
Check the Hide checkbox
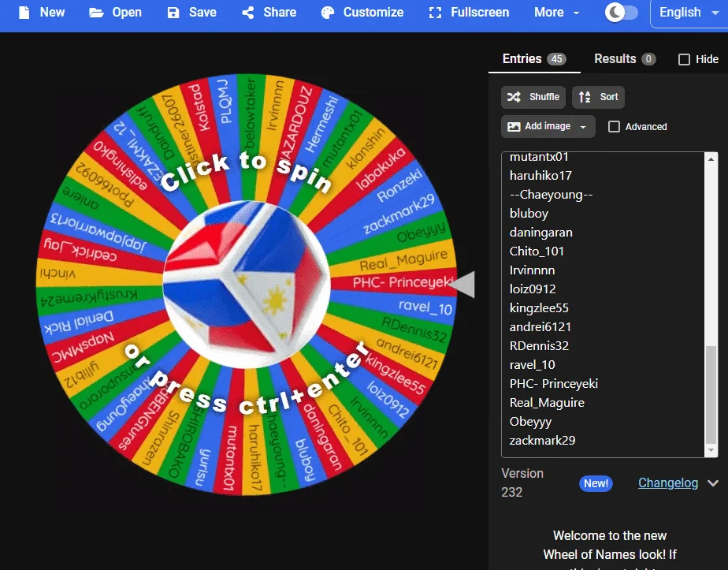pyautogui.click(x=684, y=59)
